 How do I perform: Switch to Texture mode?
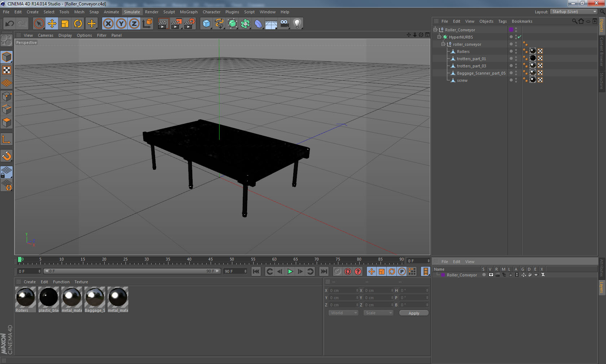point(6,70)
